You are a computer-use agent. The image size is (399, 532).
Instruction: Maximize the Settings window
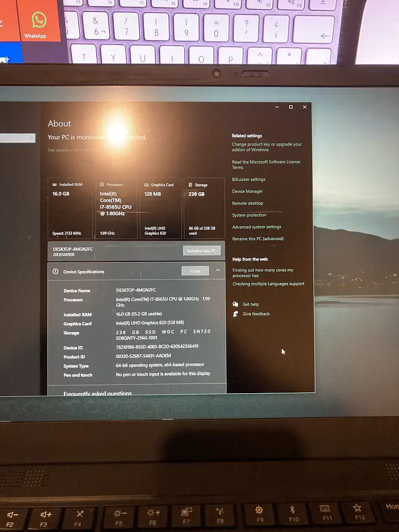pos(291,107)
